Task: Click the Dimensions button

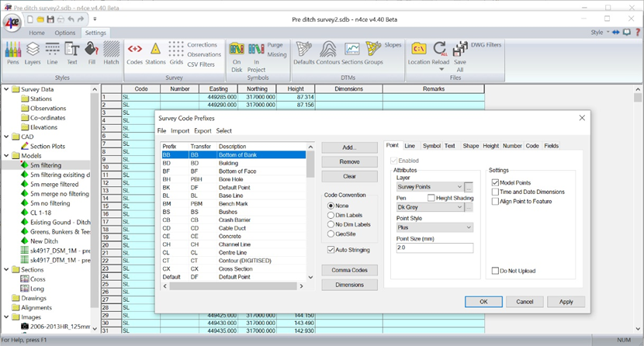Action: click(349, 285)
